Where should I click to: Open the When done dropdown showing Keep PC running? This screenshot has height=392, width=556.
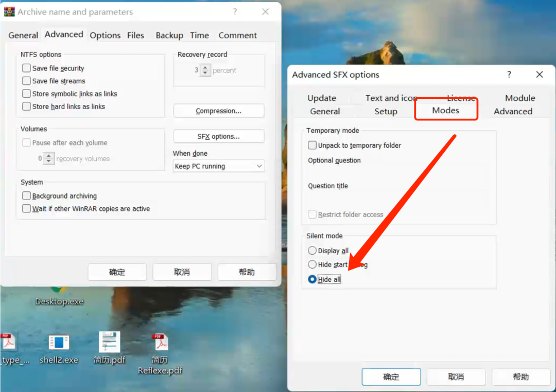(x=219, y=166)
